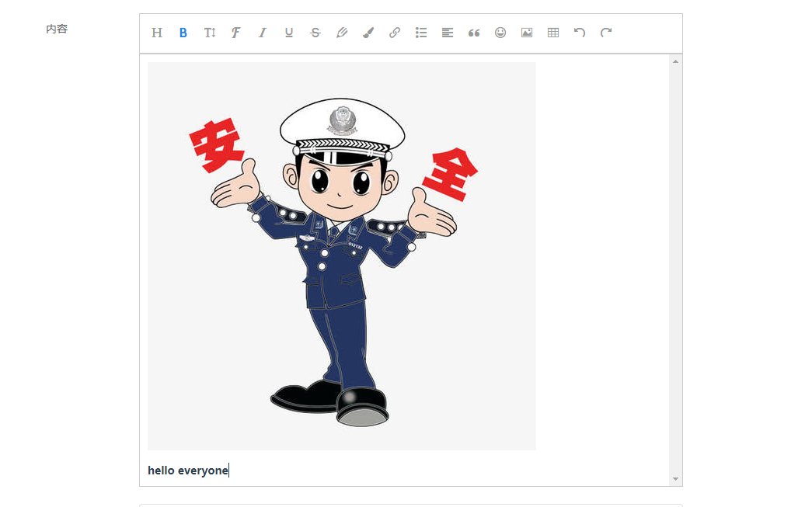Click the 内容 field label

[x=57, y=29]
